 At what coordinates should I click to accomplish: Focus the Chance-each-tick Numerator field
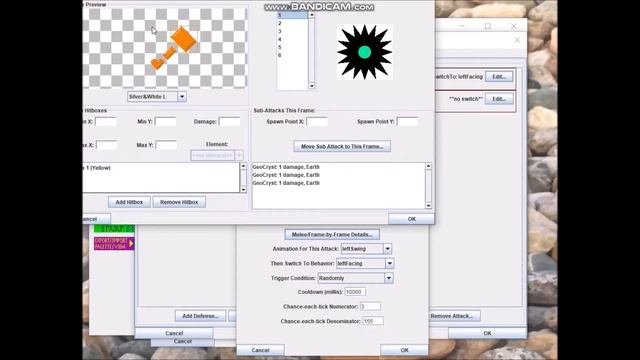pyautogui.click(x=370, y=307)
